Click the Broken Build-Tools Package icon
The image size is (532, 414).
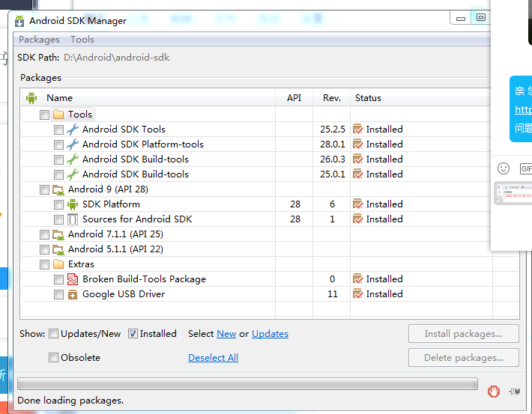(x=73, y=279)
